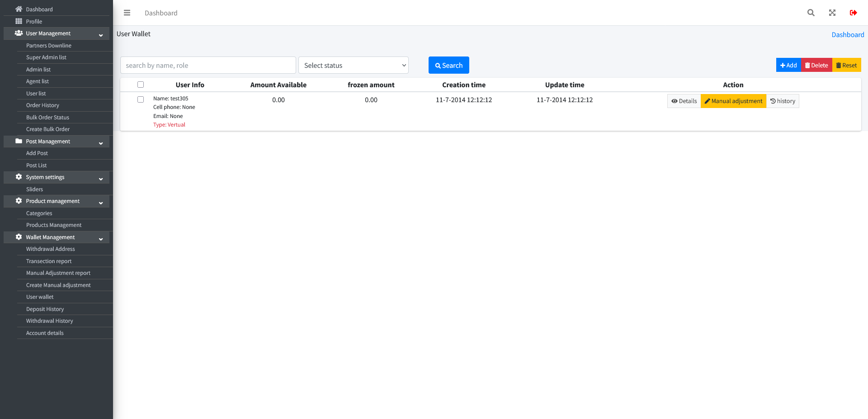The height and width of the screenshot is (419, 868).
Task: Collapse Wallet Management using its chevron
Action: click(x=101, y=239)
